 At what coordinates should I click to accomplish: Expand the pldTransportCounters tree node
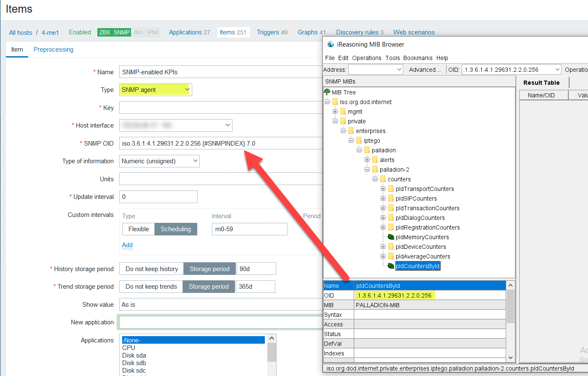click(383, 189)
